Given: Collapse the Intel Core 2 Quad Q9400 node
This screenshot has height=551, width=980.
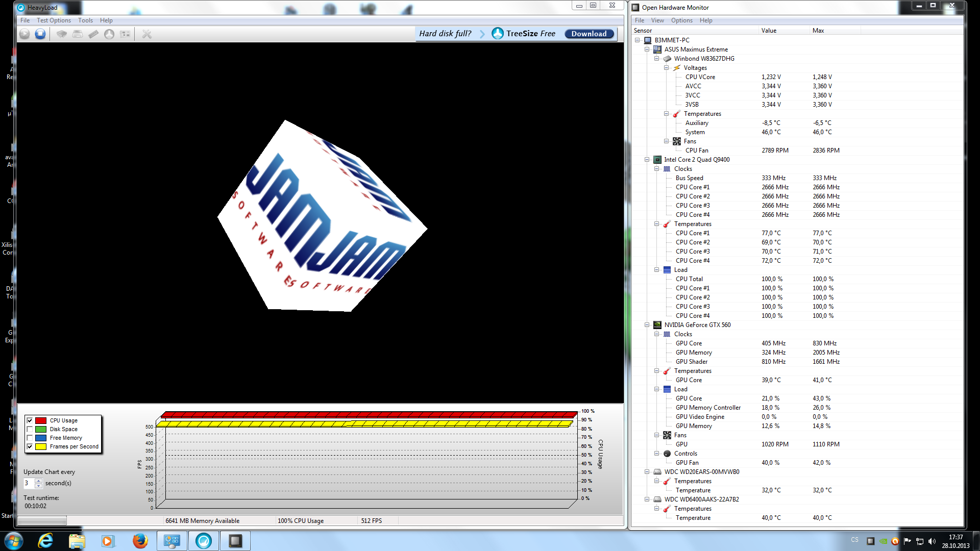Looking at the screenshot, I should point(647,160).
